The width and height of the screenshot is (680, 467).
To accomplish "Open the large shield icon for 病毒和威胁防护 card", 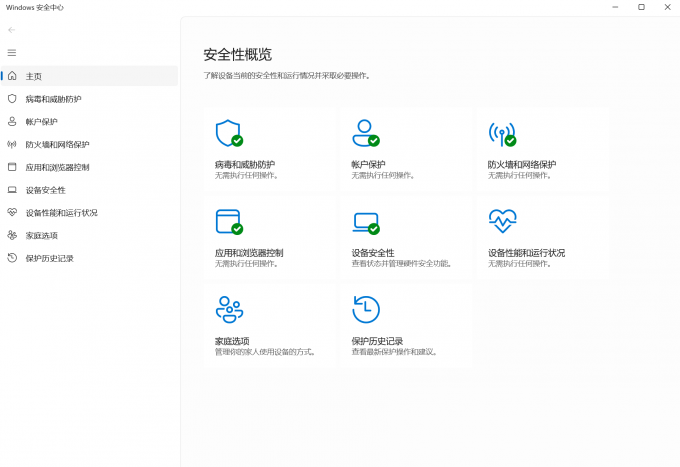I will pyautogui.click(x=229, y=134).
